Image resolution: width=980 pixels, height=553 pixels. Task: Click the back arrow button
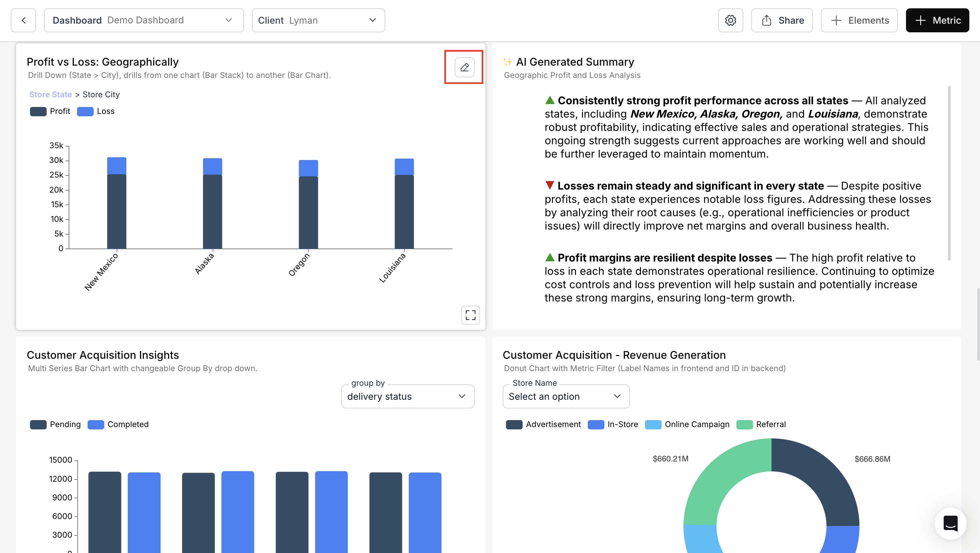[x=23, y=20]
